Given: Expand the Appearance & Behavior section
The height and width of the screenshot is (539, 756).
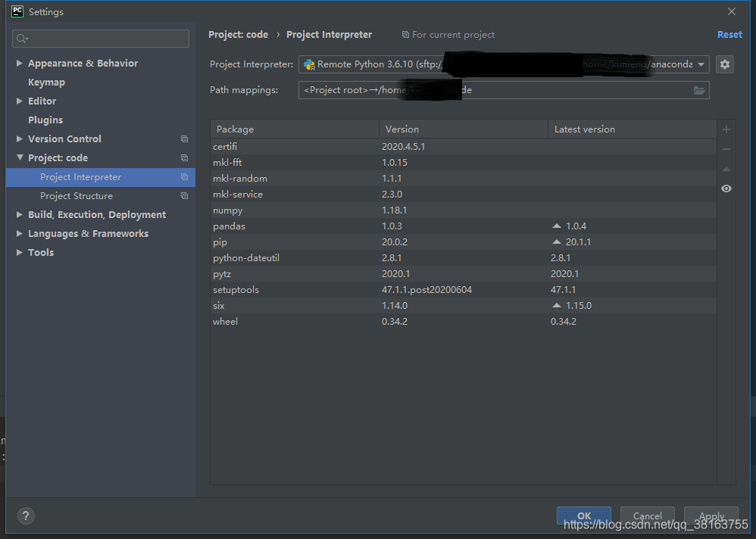Looking at the screenshot, I should tap(19, 63).
